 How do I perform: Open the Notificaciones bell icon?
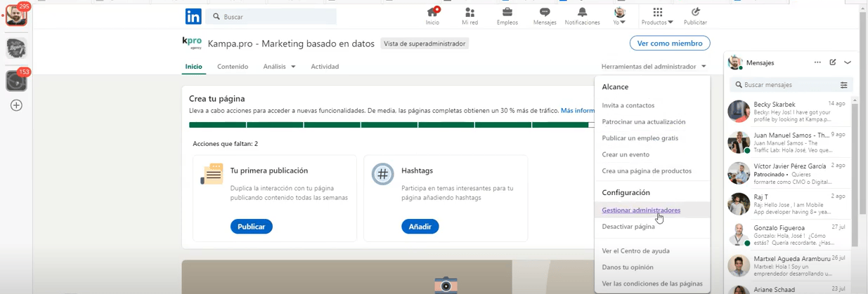tap(582, 16)
